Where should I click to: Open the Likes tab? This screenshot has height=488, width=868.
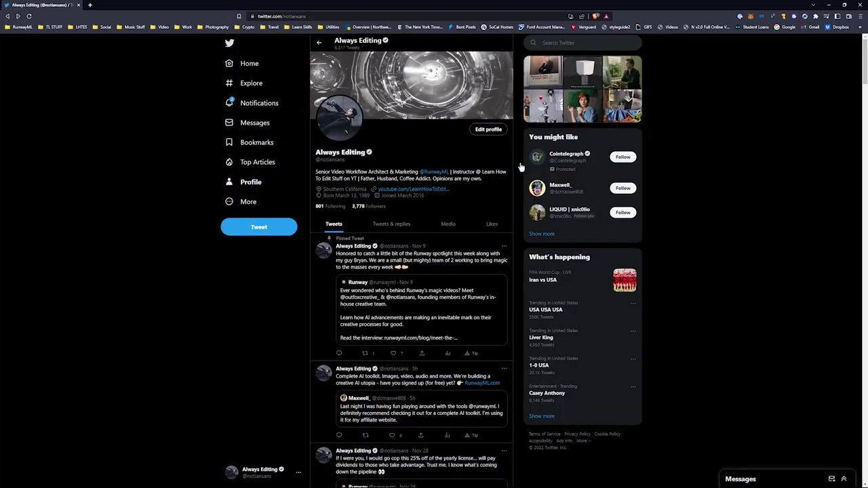coord(492,224)
